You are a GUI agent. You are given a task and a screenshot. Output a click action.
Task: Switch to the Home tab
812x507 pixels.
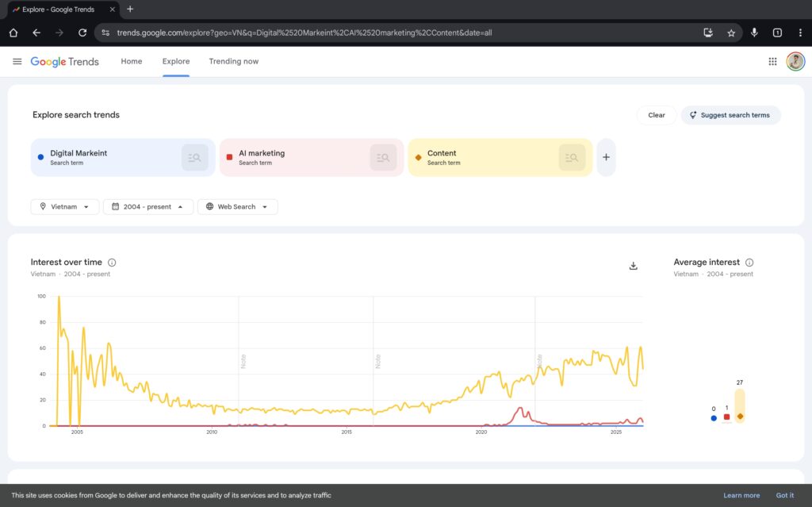[132, 62]
